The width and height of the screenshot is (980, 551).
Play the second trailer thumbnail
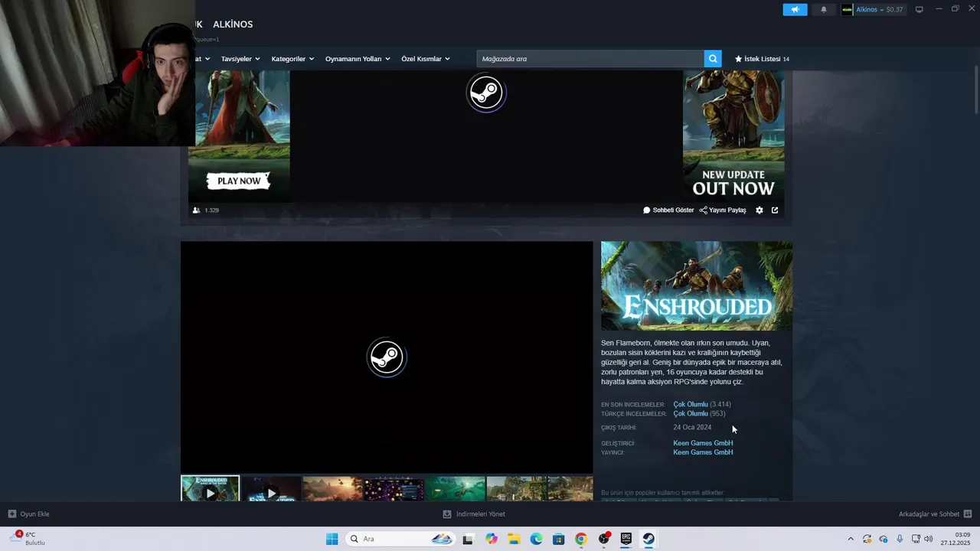click(271, 489)
